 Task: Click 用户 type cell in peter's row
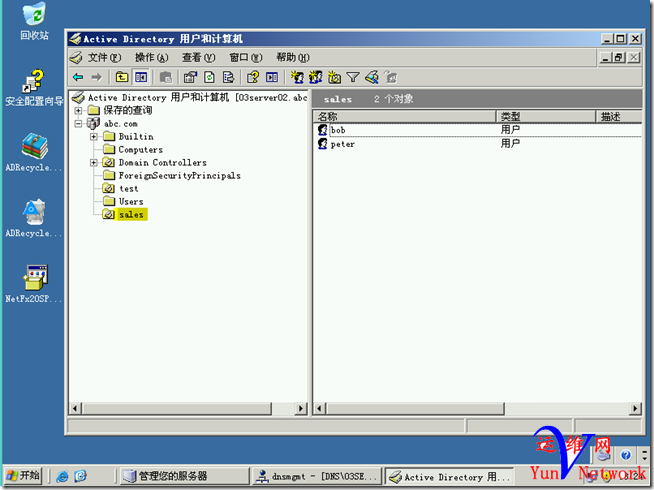(510, 143)
